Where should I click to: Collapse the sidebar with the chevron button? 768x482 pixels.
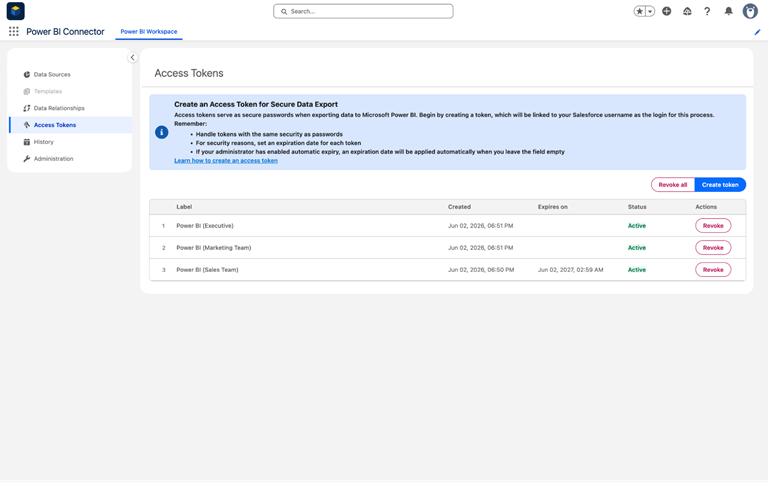[132, 57]
